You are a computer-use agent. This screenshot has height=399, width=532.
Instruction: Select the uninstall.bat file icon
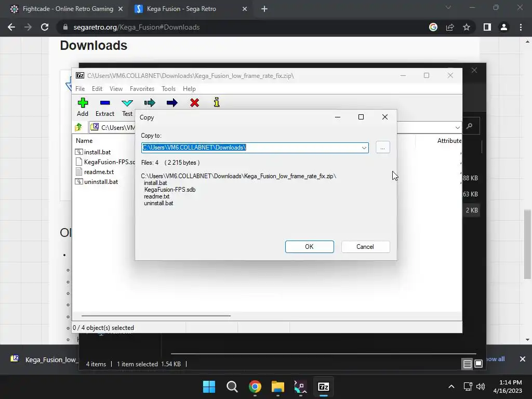79,181
